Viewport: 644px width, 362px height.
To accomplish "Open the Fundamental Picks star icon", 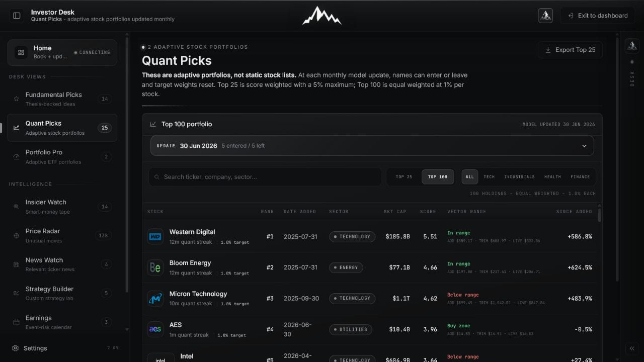I will (x=16, y=99).
